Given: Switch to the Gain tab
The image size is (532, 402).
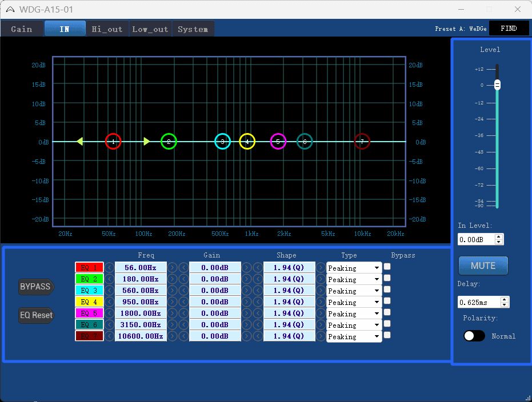Looking at the screenshot, I should point(22,29).
